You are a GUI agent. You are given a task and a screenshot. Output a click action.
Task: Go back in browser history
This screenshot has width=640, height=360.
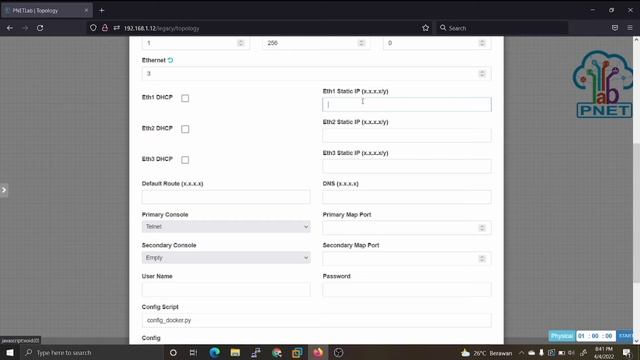click(x=10, y=28)
